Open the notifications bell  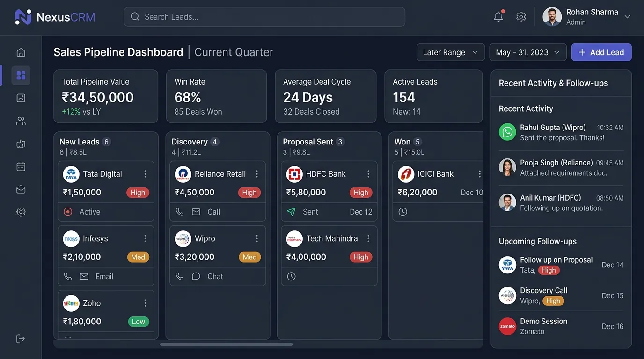(498, 17)
